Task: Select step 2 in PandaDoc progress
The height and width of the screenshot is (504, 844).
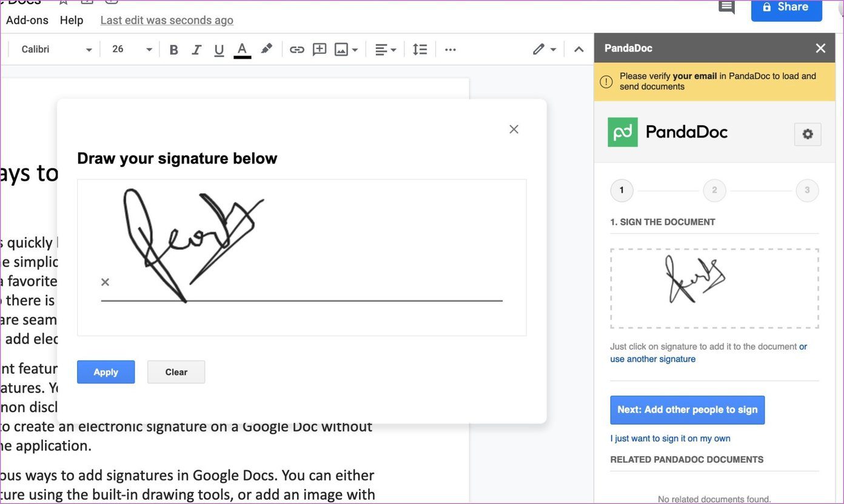Action: pos(714,190)
